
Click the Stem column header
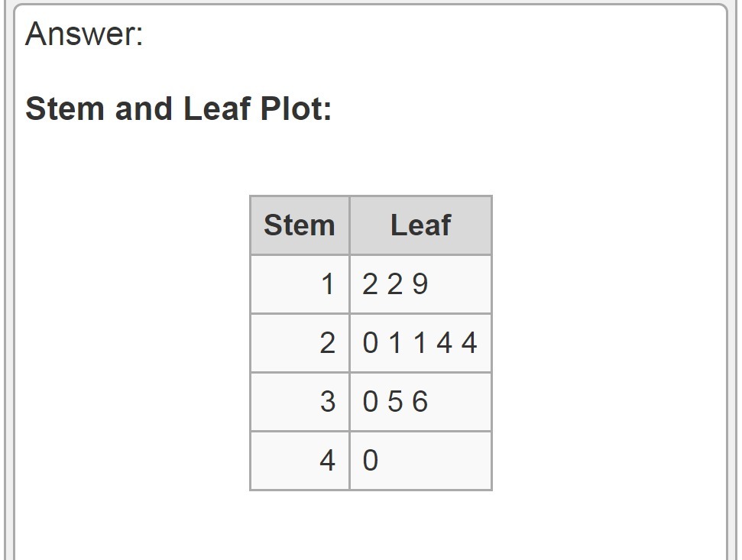[x=300, y=225]
